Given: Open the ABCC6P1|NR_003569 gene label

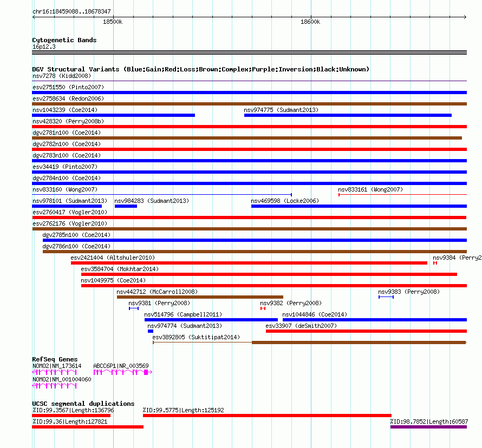Looking at the screenshot, I should (121, 366).
